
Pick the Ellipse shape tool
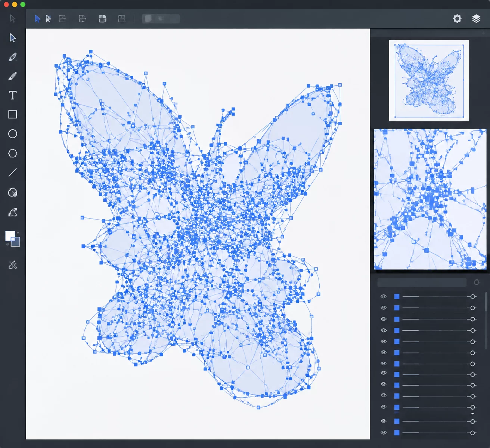point(12,134)
